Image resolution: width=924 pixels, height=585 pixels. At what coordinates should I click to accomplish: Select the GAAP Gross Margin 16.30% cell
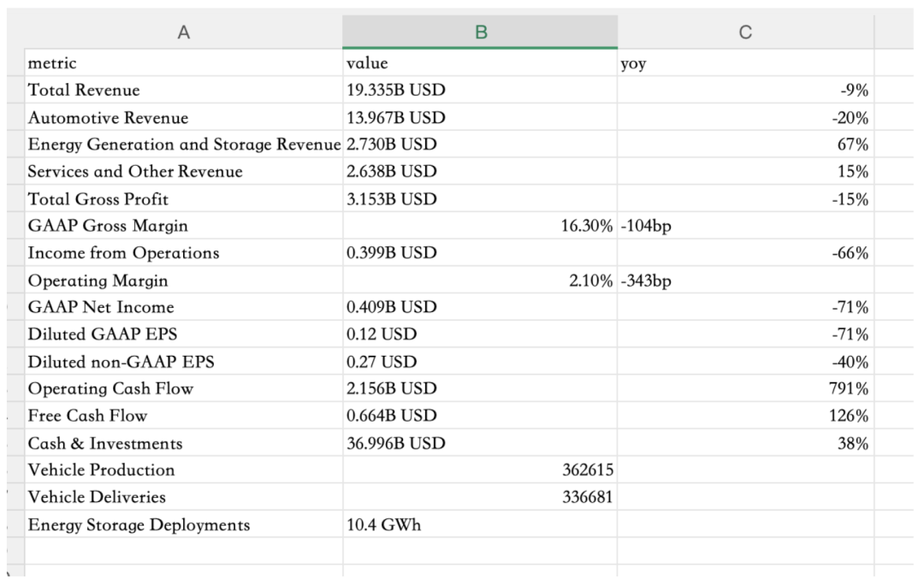pos(480,226)
